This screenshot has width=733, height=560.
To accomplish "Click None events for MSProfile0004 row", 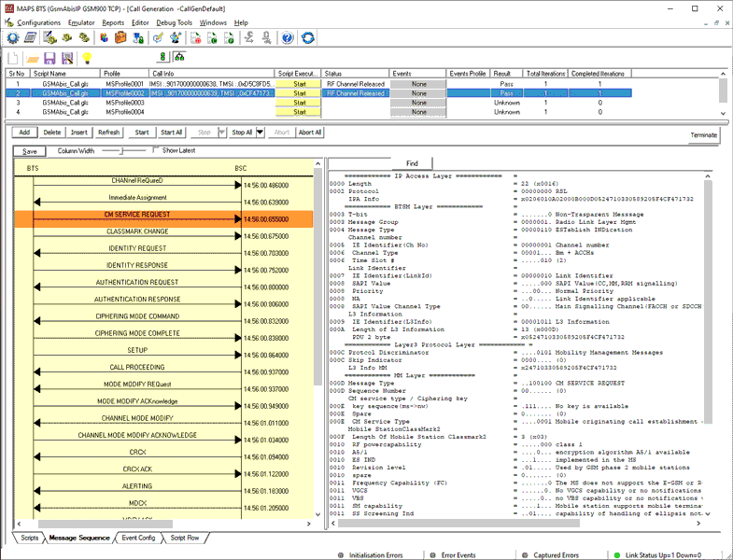I will tap(419, 112).
